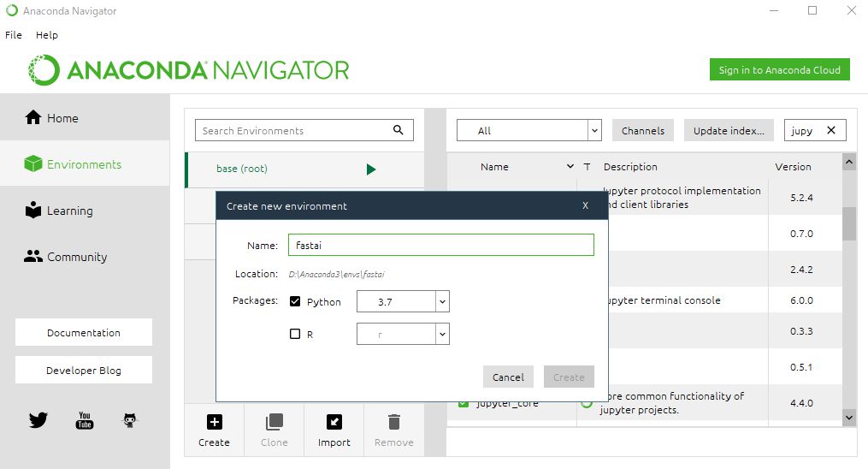Click the Clone environment icon
868x469 pixels.
click(x=274, y=422)
